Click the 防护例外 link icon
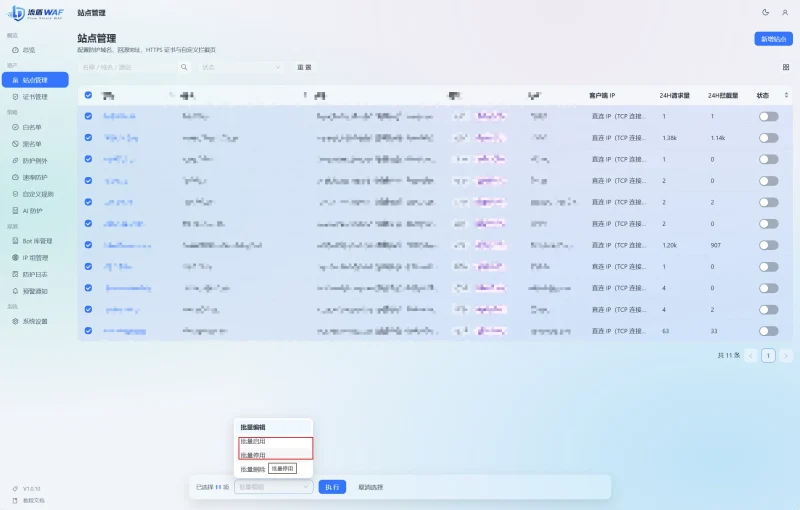Screen dimensions: 800x510 click(x=15, y=161)
